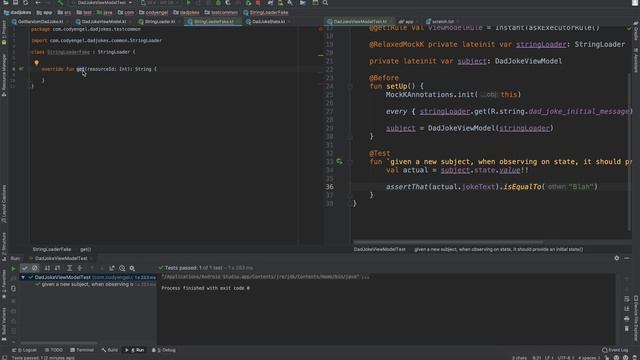The height and width of the screenshot is (360, 640).
Task: Click app breadcrumb in navigation bar
Action: pos(44,13)
